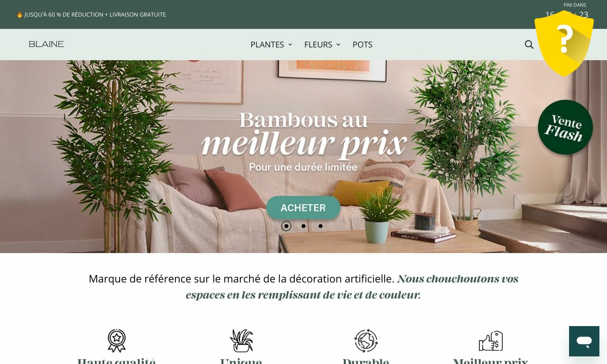Screen dimensions: 607x364
Task: Switch to the third carousel slide dot
Action: click(321, 226)
